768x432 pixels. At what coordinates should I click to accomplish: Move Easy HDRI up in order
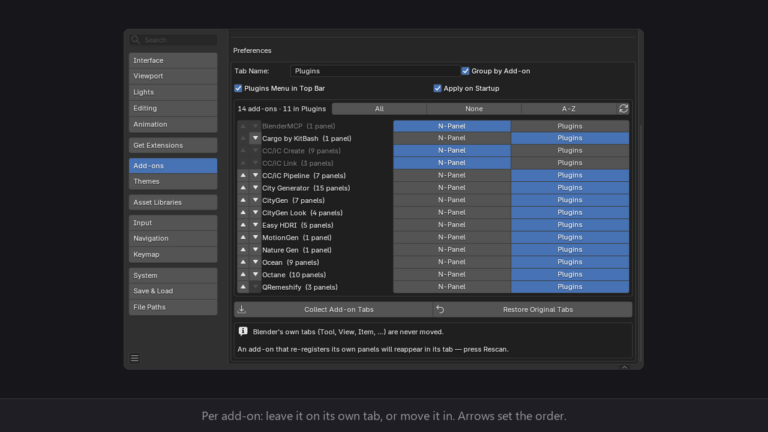point(243,225)
